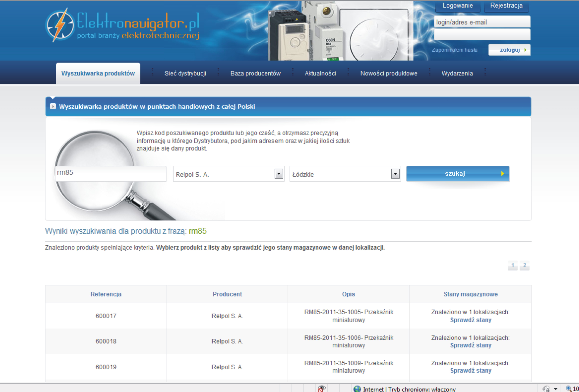Image resolution: width=579 pixels, height=392 pixels.
Task: Click the zoom magnifier icon in status bar
Action: click(x=568, y=389)
